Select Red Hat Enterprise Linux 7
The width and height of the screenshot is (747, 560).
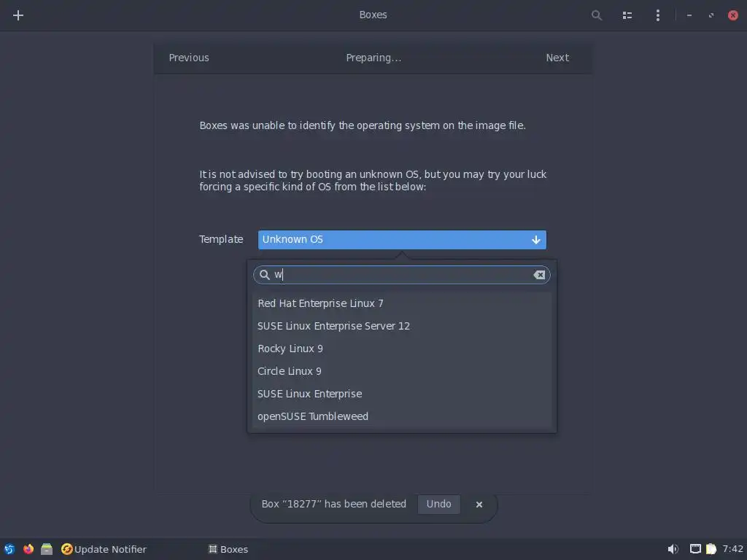pos(402,303)
